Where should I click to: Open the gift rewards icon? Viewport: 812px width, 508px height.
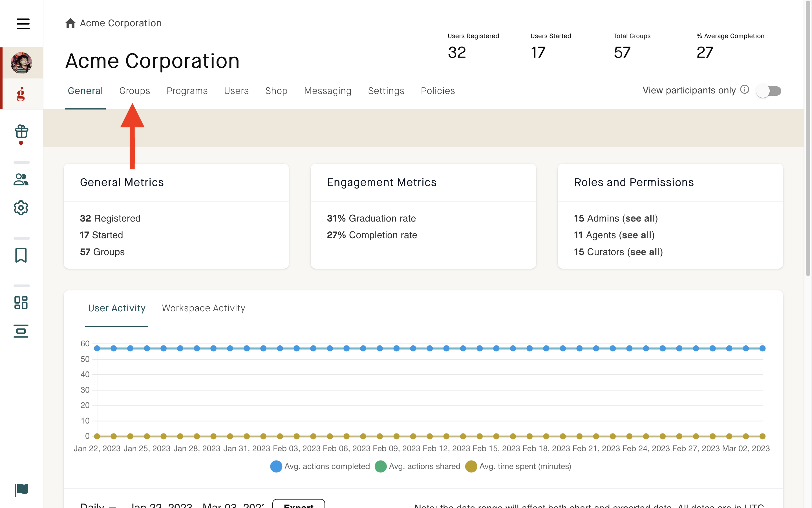point(21,132)
